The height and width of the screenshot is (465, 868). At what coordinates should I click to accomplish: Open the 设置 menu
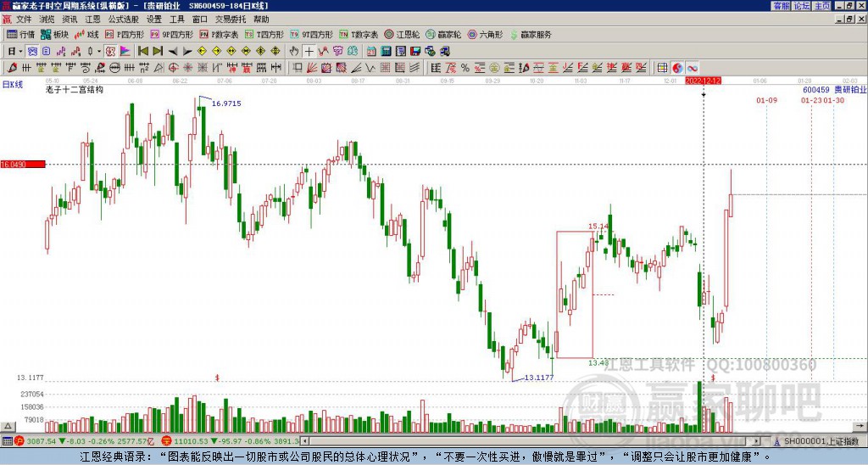click(154, 20)
